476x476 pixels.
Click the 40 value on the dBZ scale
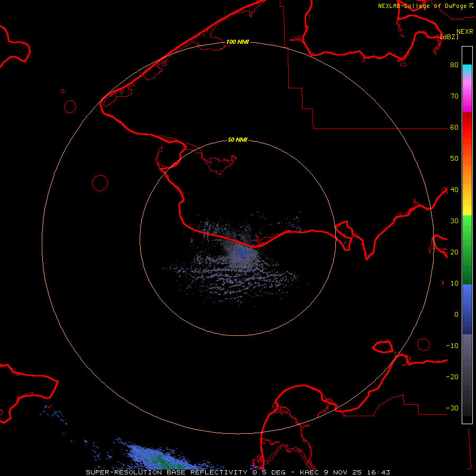coord(454,190)
